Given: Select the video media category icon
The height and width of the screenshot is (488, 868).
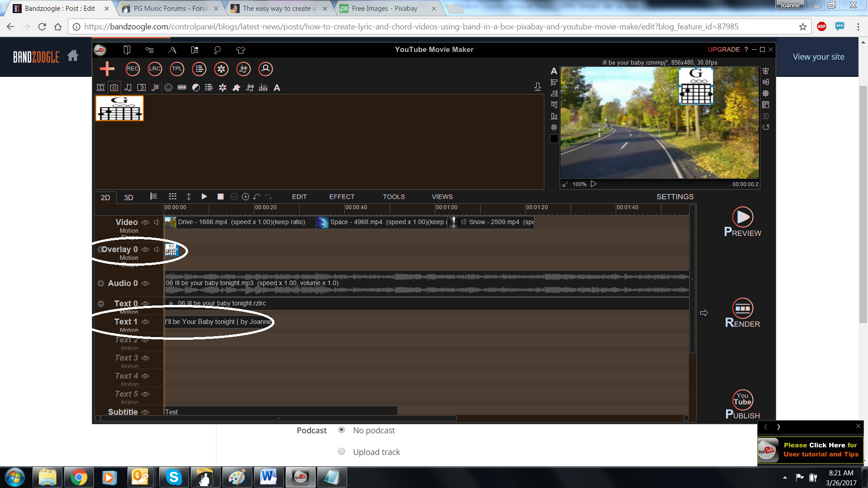Looking at the screenshot, I should 100,88.
